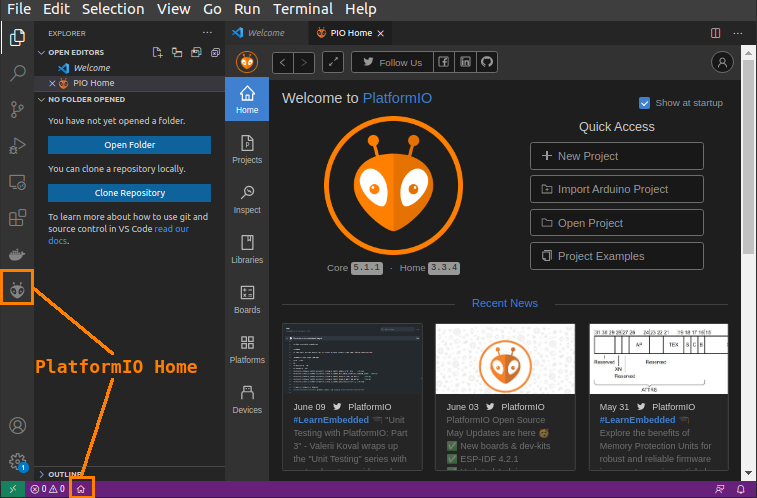Collapse the No Folder Opened section
Image resolution: width=757 pixels, height=498 pixels.
tap(42, 99)
